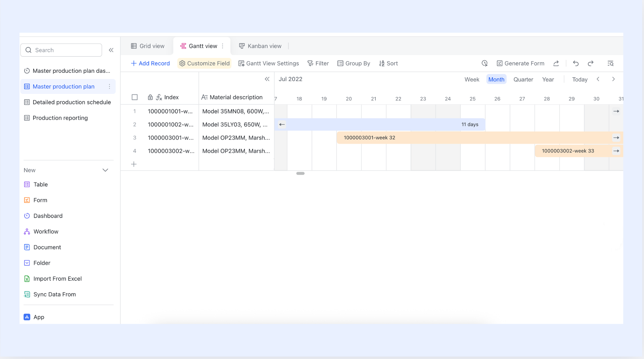Viewport: 644px width, 359px height.
Task: Open Master production plan more options
Action: click(x=109, y=86)
